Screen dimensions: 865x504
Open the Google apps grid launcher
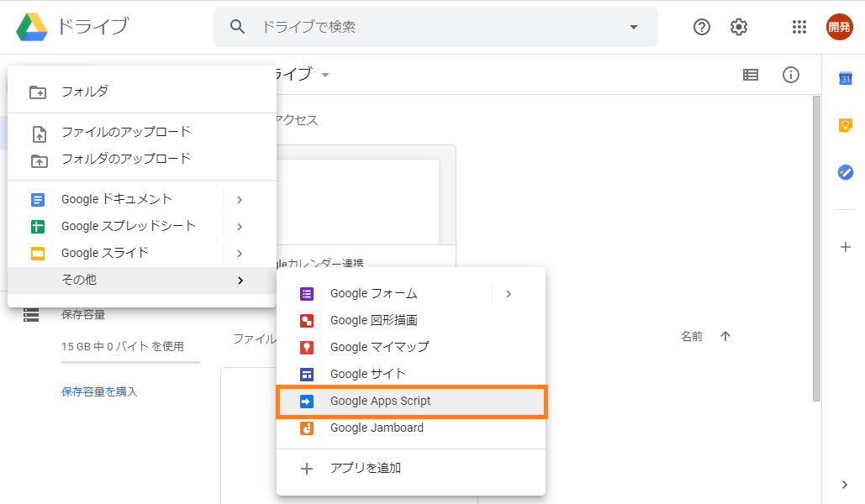tap(799, 26)
